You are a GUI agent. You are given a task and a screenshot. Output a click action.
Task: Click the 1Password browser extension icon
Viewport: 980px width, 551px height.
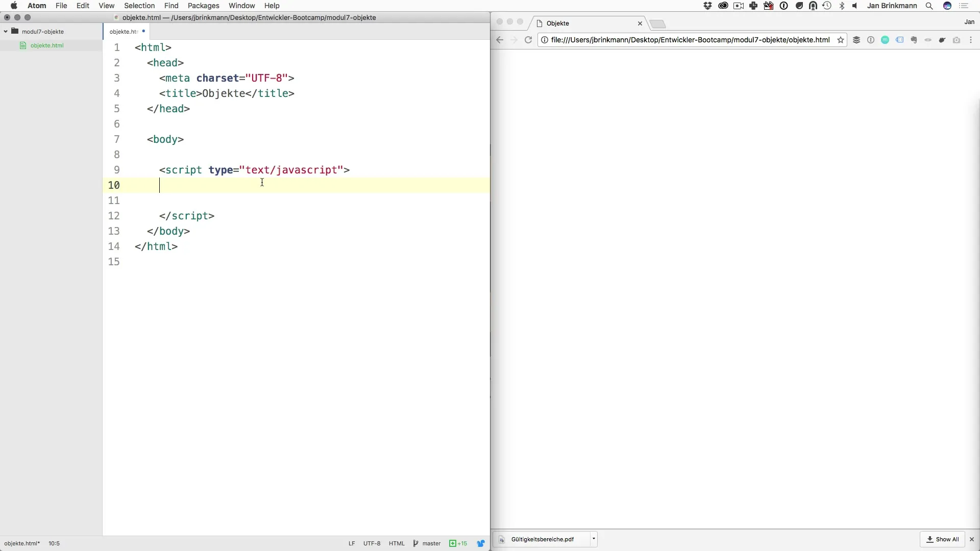point(871,40)
